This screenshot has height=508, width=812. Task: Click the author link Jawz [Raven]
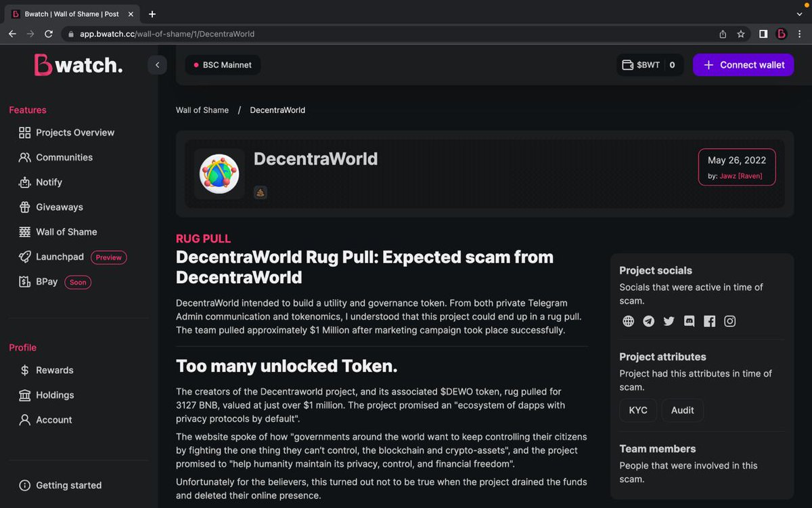(741, 176)
